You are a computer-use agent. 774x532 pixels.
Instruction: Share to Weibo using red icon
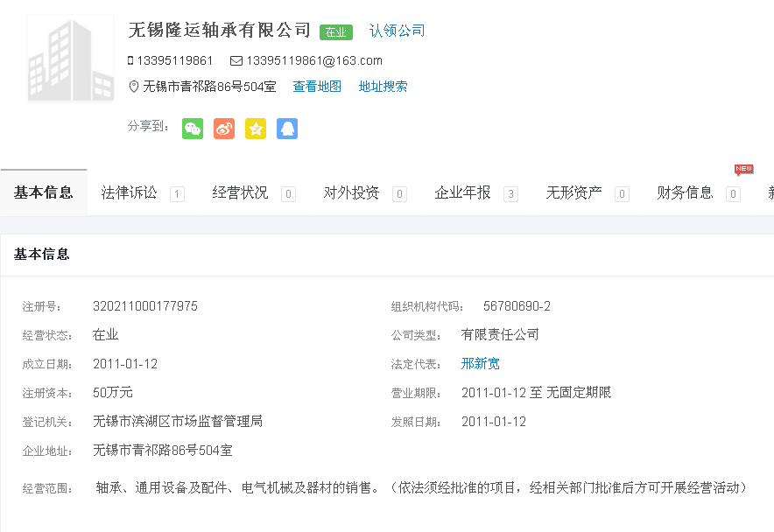pyautogui.click(x=224, y=129)
